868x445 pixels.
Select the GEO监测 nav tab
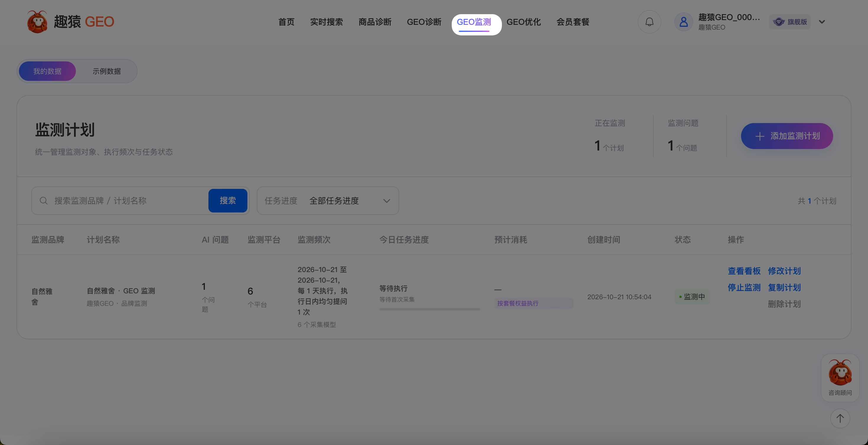click(474, 22)
